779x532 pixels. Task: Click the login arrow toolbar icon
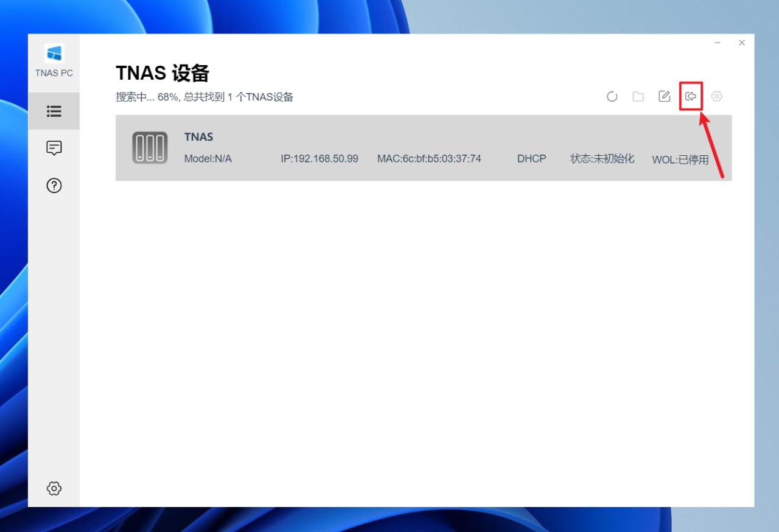[691, 96]
